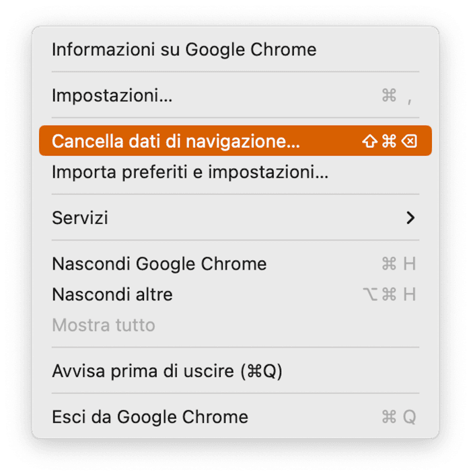Image resolution: width=471 pixels, height=476 pixels.
Task: Toggle Avvisa prima di uscire option
Action: point(235,370)
